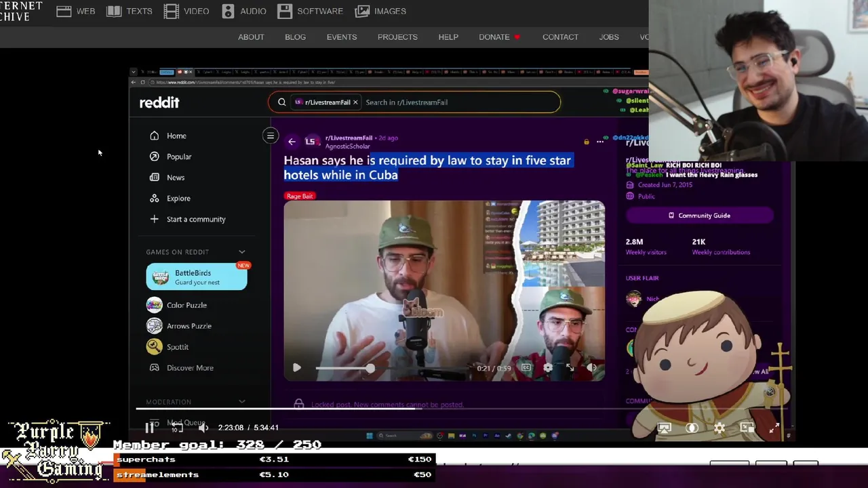Expand the embedded clip to fullscreen
The height and width of the screenshot is (488, 868).
pos(570,368)
